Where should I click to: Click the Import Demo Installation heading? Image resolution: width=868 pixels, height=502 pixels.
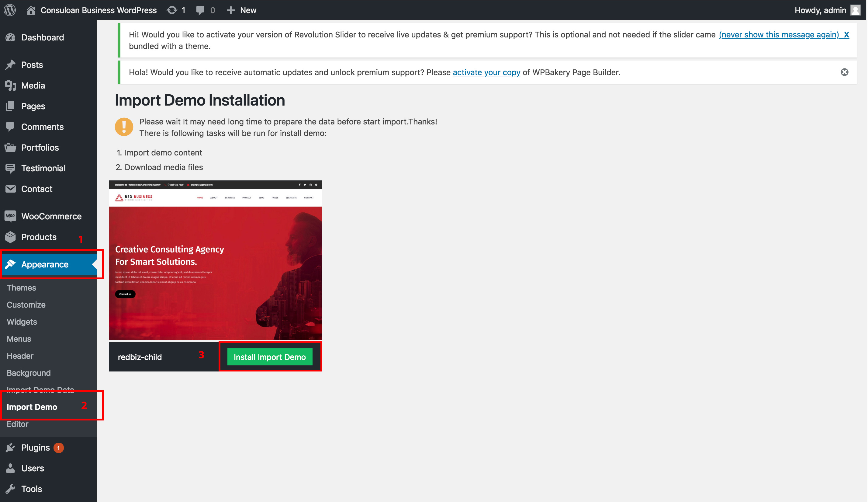click(x=200, y=100)
